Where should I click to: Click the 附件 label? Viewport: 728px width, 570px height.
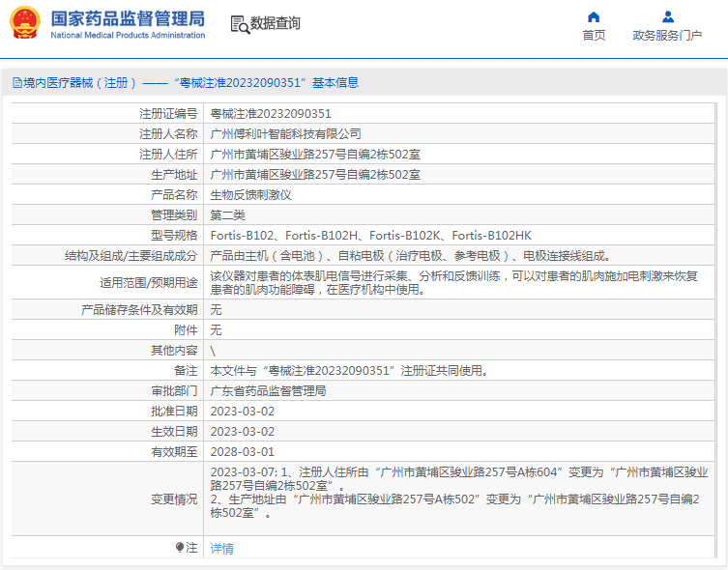click(x=186, y=330)
